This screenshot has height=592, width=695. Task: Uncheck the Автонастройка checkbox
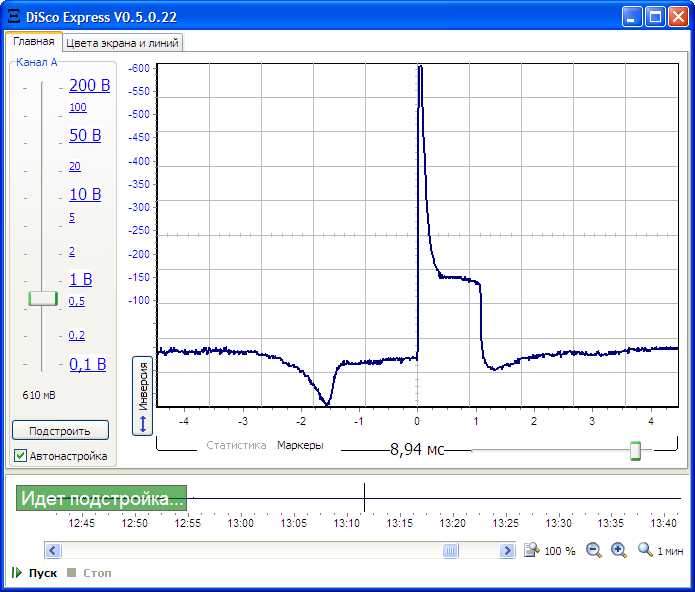point(21,456)
